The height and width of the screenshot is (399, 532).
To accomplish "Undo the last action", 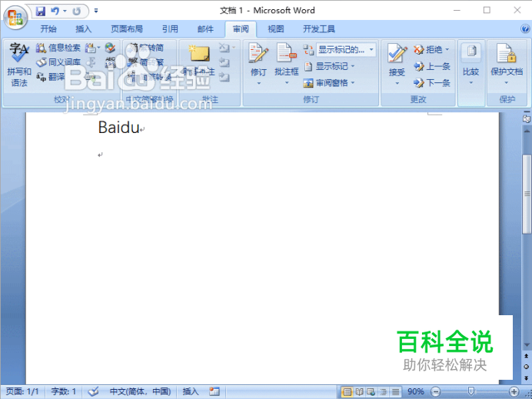I will click(x=55, y=12).
